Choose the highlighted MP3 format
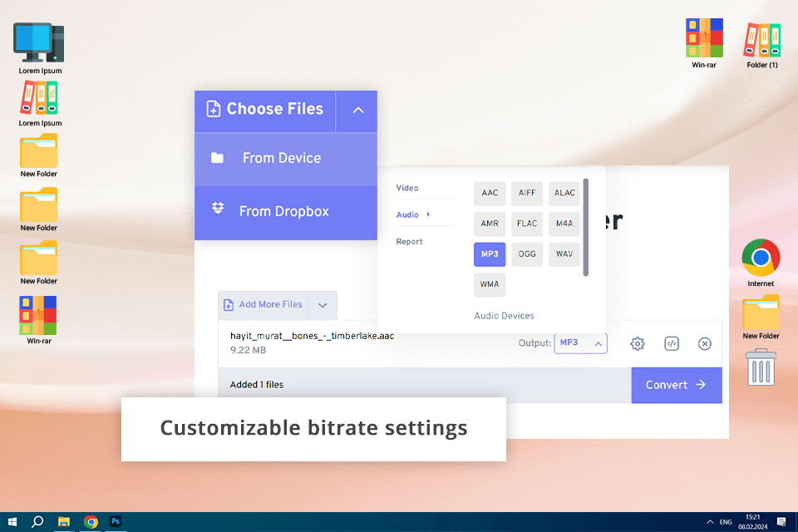The width and height of the screenshot is (798, 532). [x=490, y=254]
